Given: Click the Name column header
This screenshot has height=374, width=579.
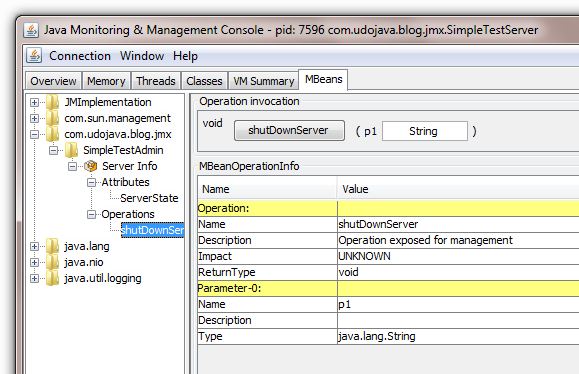Looking at the screenshot, I should tap(267, 189).
